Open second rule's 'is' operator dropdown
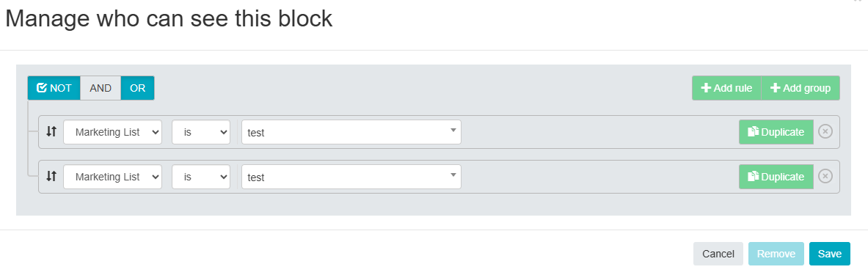Viewport: 868px width, 275px height. 201,177
